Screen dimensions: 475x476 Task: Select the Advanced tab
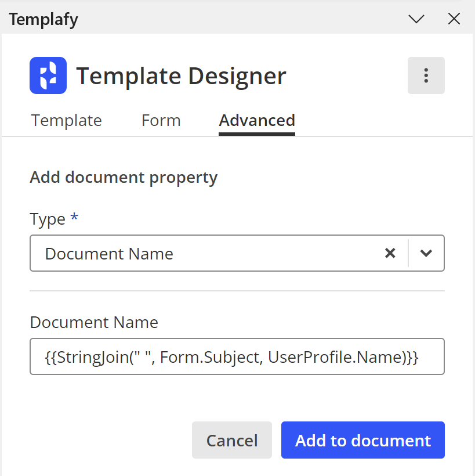(256, 121)
